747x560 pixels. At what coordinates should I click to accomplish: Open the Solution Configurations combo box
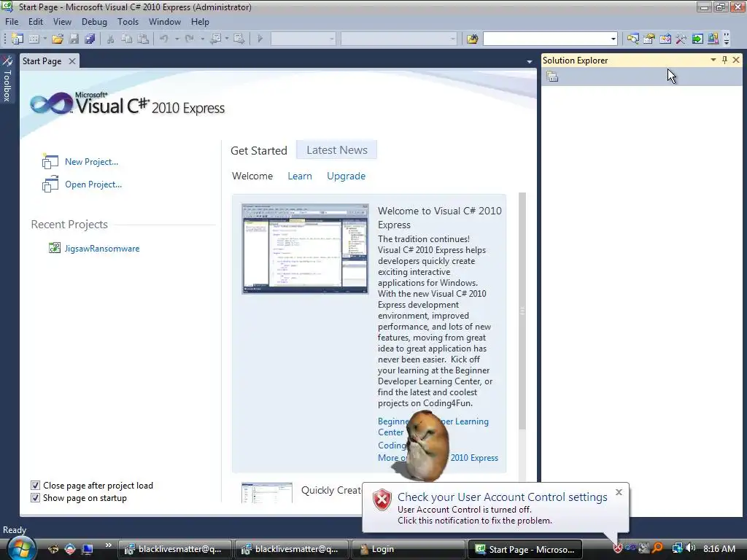pos(303,39)
